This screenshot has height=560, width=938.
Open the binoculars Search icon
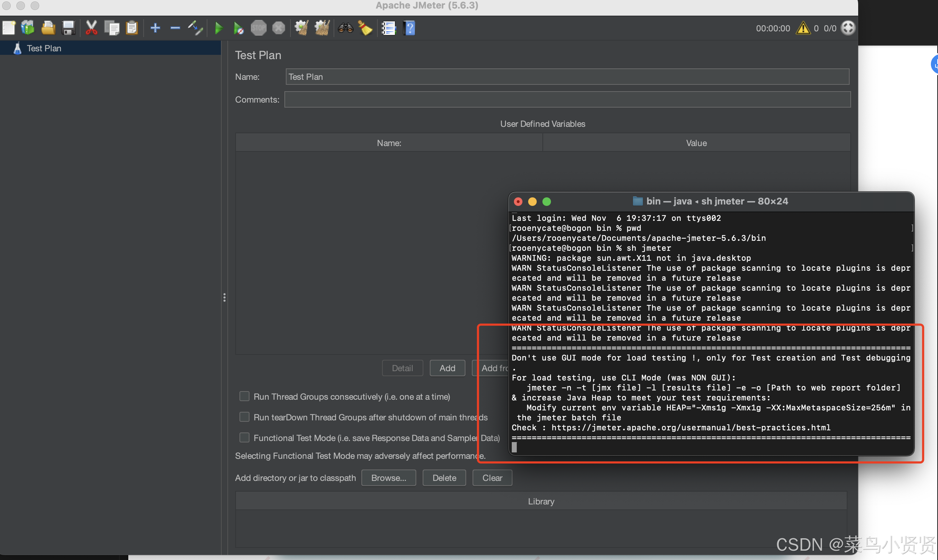click(345, 28)
